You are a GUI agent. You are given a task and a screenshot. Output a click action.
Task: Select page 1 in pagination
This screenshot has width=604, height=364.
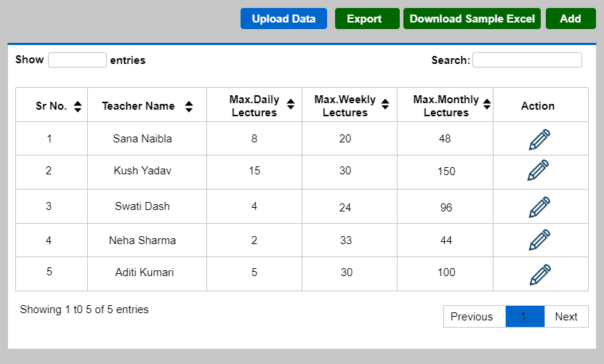tap(525, 317)
